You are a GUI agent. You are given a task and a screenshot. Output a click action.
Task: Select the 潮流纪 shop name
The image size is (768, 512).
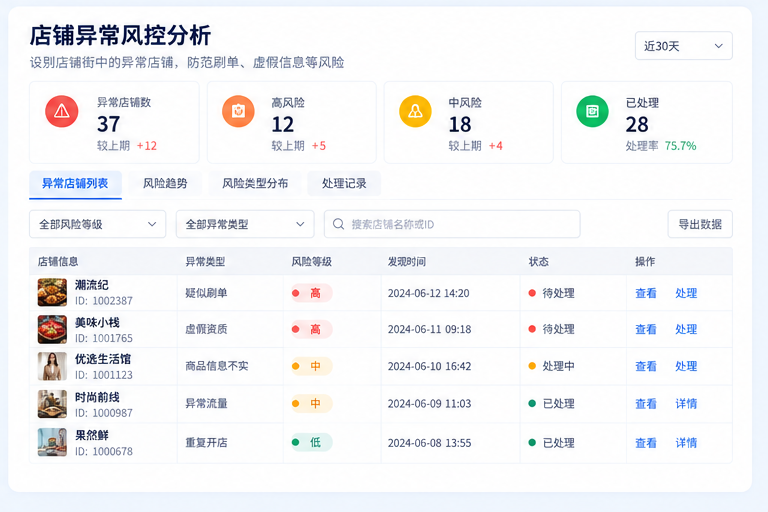(x=92, y=285)
